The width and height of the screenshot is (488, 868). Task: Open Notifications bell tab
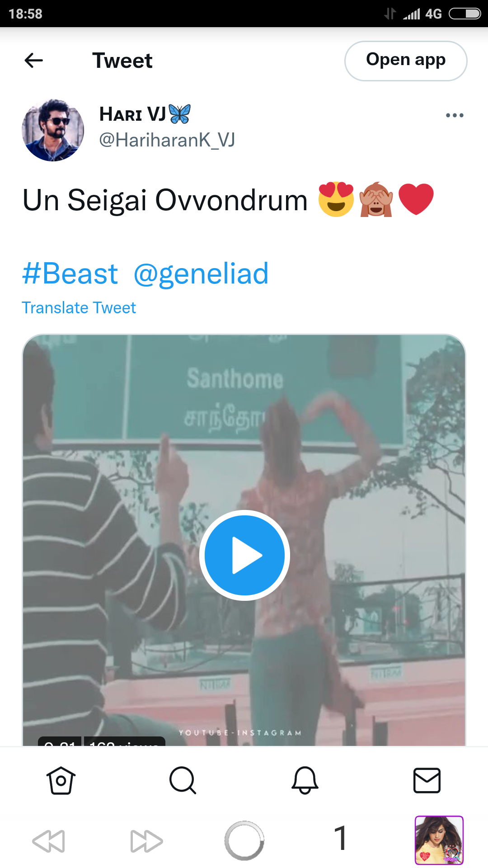click(305, 780)
